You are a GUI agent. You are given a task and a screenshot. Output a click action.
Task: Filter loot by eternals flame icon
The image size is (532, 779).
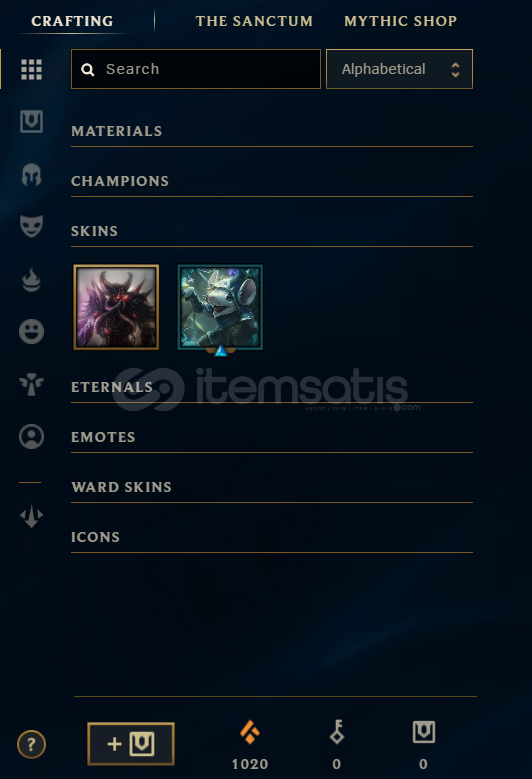[x=31, y=279]
